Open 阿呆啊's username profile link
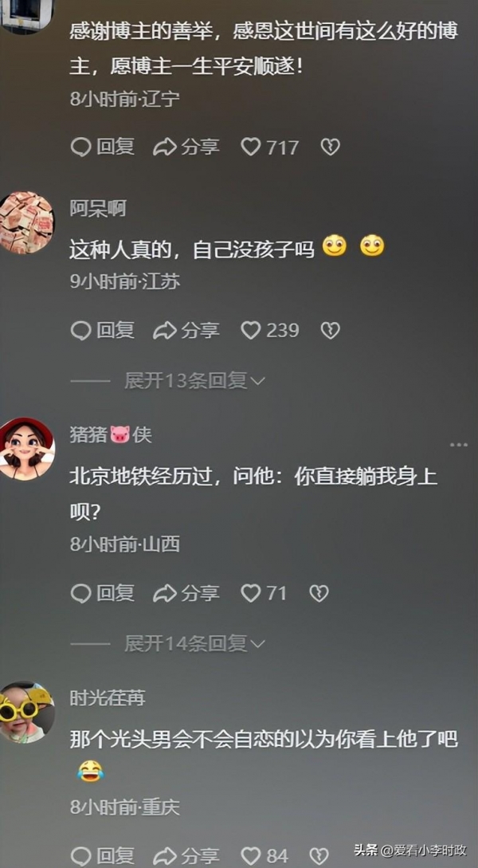The height and width of the screenshot is (868, 478). [98, 209]
